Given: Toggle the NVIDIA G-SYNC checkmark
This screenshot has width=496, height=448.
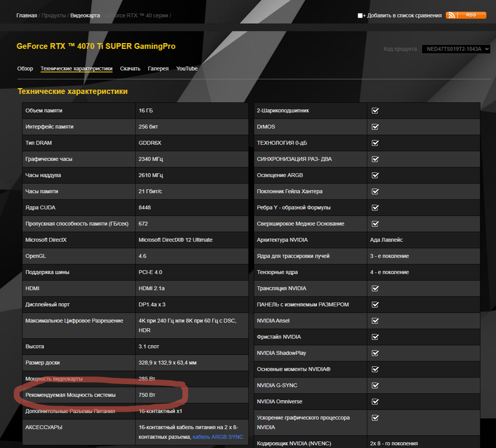Looking at the screenshot, I should pos(375,386).
